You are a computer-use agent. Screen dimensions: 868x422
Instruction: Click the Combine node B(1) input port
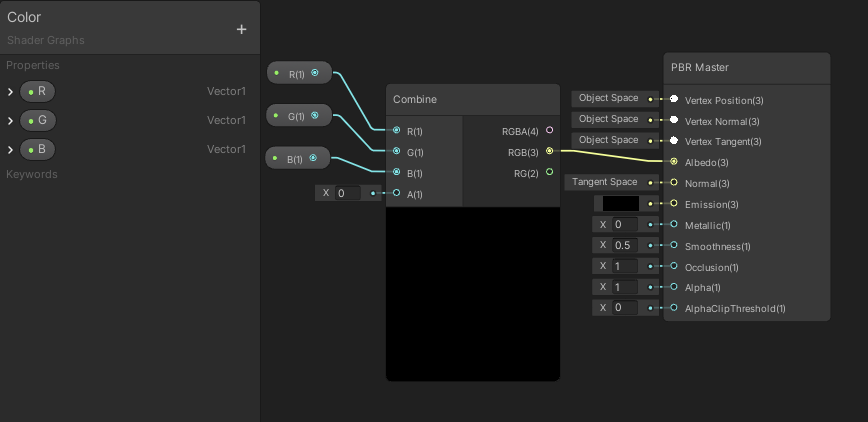pos(396,172)
